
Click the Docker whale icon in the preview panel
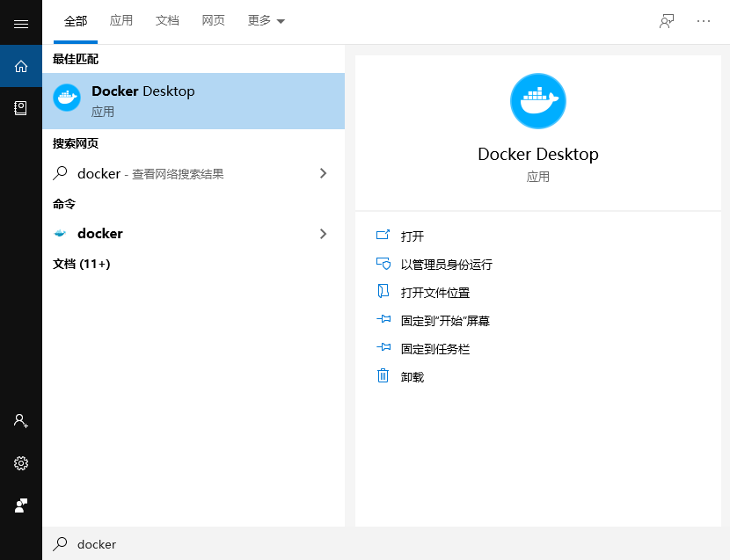(537, 101)
